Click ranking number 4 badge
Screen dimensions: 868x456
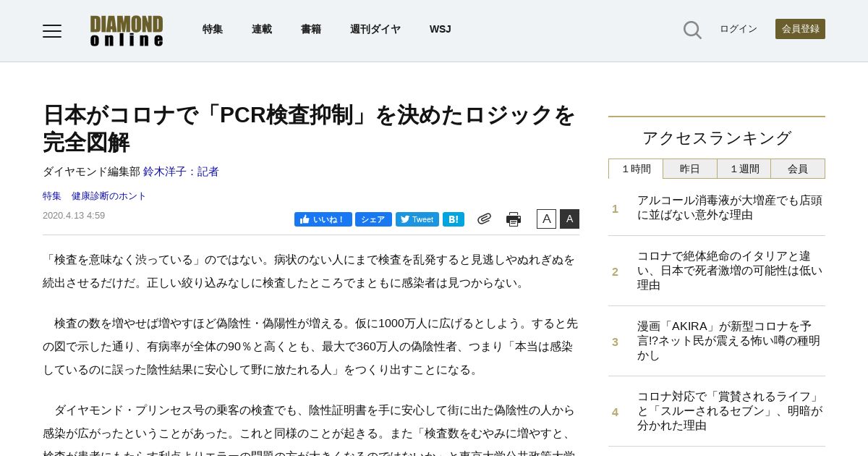[615, 413]
